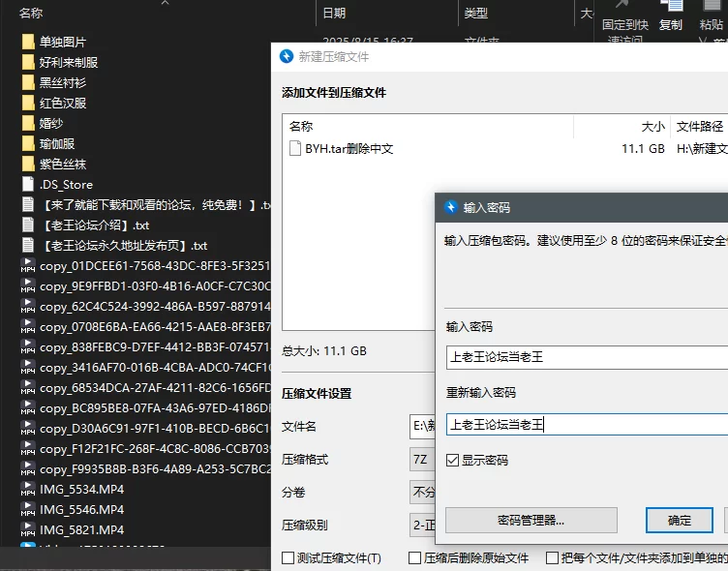The image size is (728, 571).
Task: Select the 婚纱 folder icon
Action: (x=28, y=123)
